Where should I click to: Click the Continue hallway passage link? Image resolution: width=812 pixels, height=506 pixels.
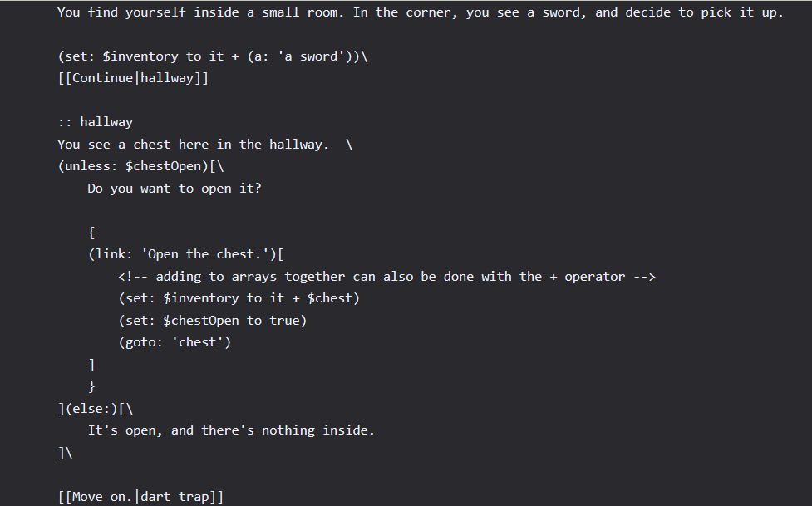click(x=133, y=78)
